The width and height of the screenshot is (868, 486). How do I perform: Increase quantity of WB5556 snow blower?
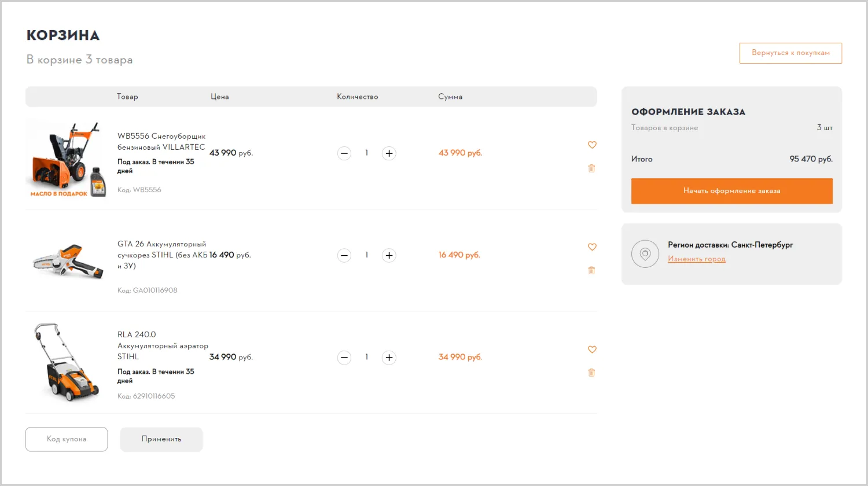tap(389, 153)
